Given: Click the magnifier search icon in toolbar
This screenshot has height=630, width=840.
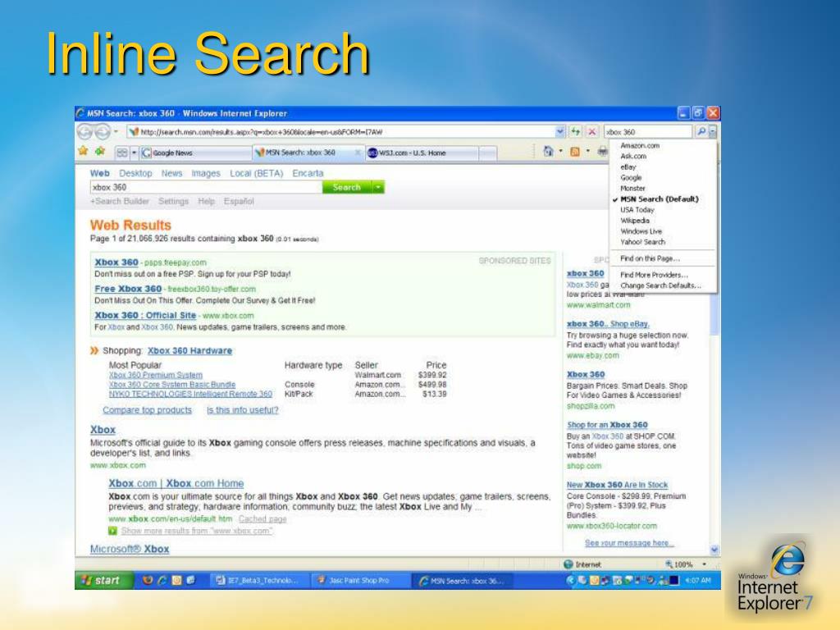Looking at the screenshot, I should [701, 132].
